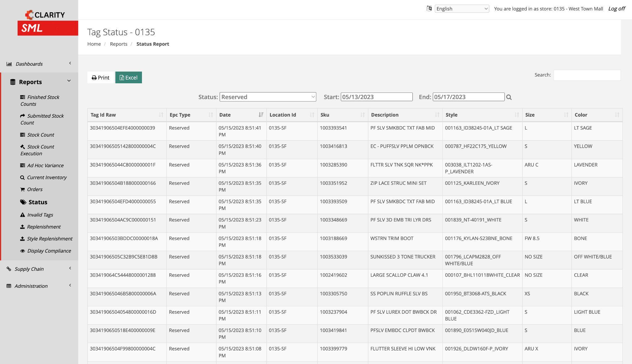Click the Invalid Tags warning icon
The height and width of the screenshot is (364, 632).
click(x=23, y=215)
